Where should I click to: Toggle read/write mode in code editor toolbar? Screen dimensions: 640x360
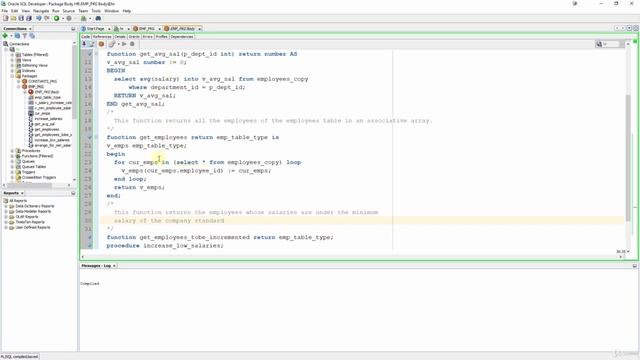click(x=92, y=44)
